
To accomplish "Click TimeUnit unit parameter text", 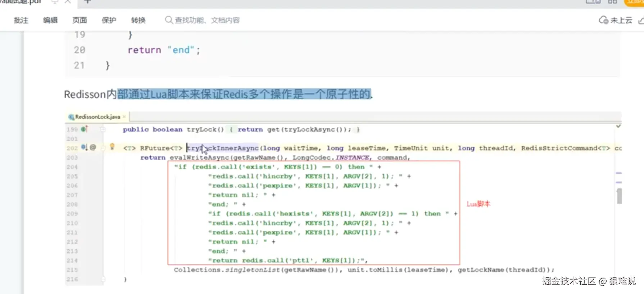I will (x=422, y=148).
